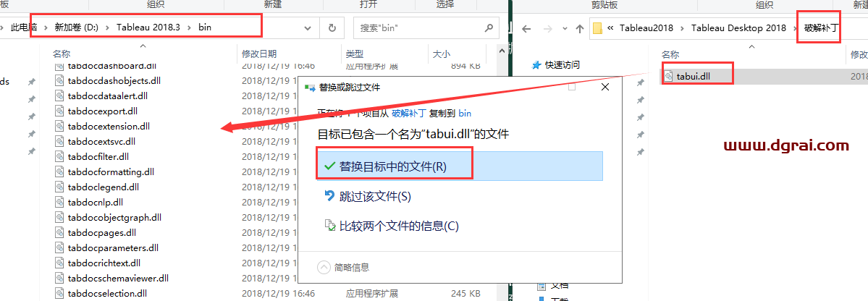Viewport: 868px width, 301px height.
Task: Expand chevron after Tableau 2018.3 breadcrumb
Action: click(190, 27)
